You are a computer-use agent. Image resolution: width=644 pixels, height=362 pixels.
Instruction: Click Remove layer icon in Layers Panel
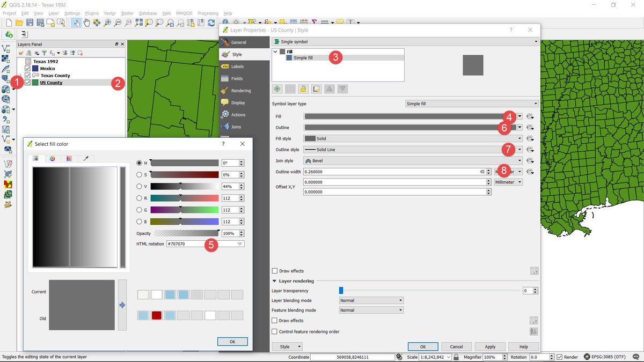80,53
